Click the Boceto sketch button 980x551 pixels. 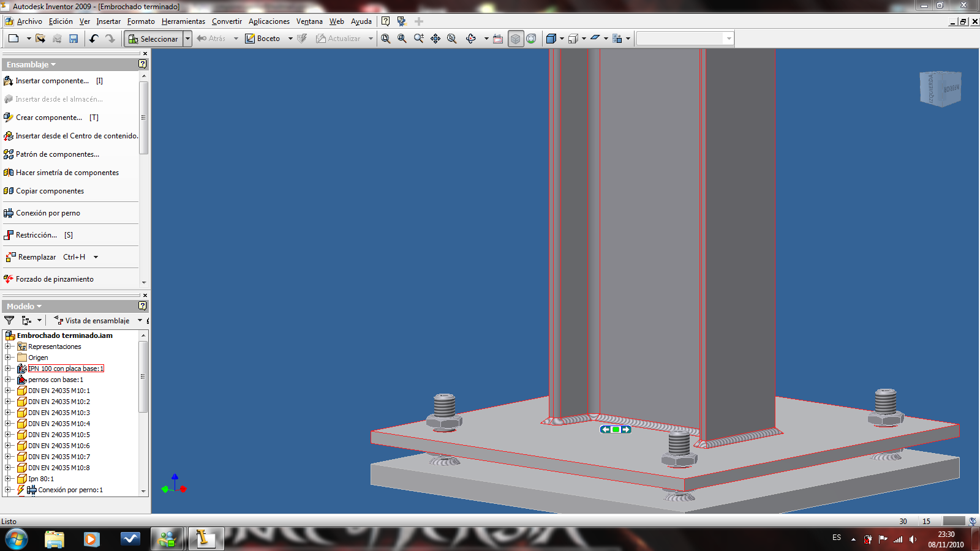pos(263,39)
